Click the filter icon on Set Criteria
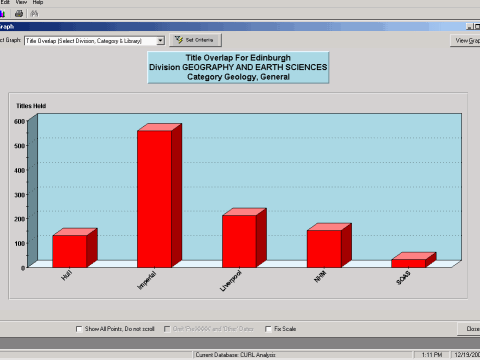Viewport: 480px width, 360px height. pos(179,40)
